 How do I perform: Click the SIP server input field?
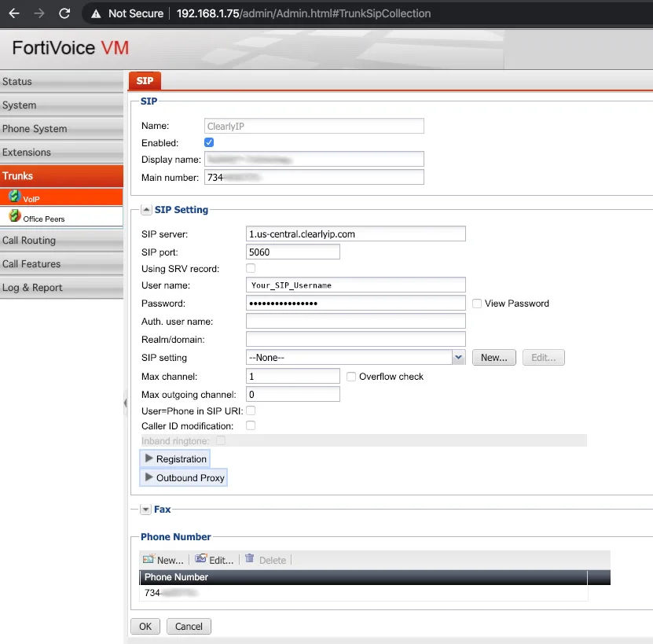pyautogui.click(x=356, y=234)
